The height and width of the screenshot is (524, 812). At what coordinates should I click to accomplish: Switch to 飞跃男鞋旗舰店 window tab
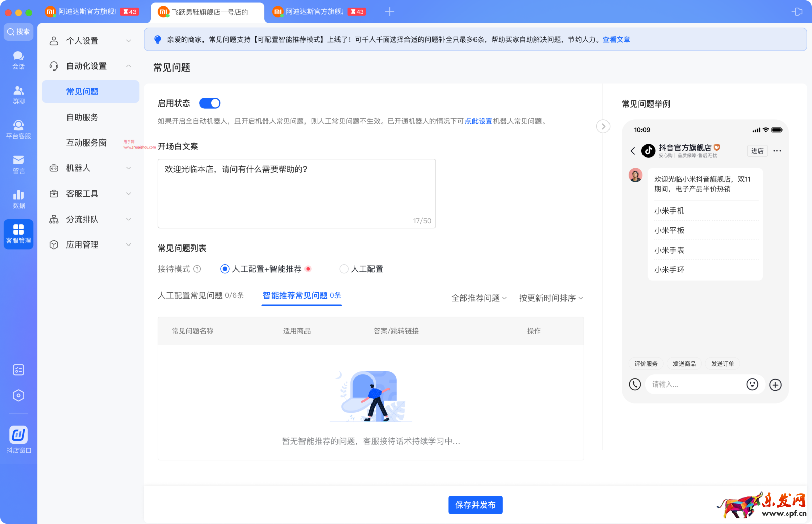pos(208,12)
